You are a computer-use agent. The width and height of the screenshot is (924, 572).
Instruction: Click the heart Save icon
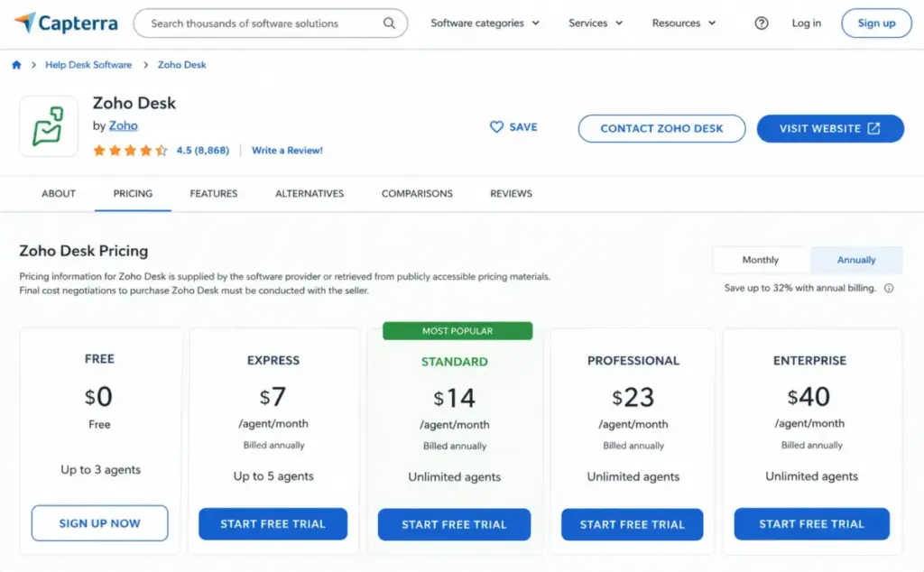point(497,126)
